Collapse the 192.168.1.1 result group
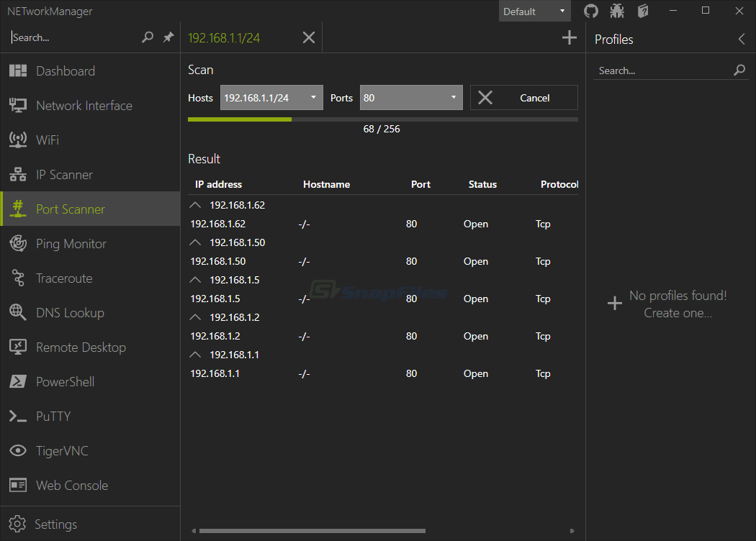 click(x=195, y=355)
